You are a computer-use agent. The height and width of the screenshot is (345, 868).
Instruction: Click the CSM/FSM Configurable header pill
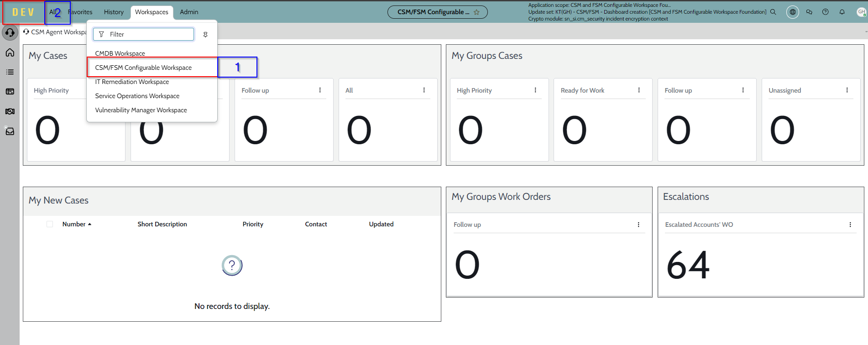coord(437,12)
